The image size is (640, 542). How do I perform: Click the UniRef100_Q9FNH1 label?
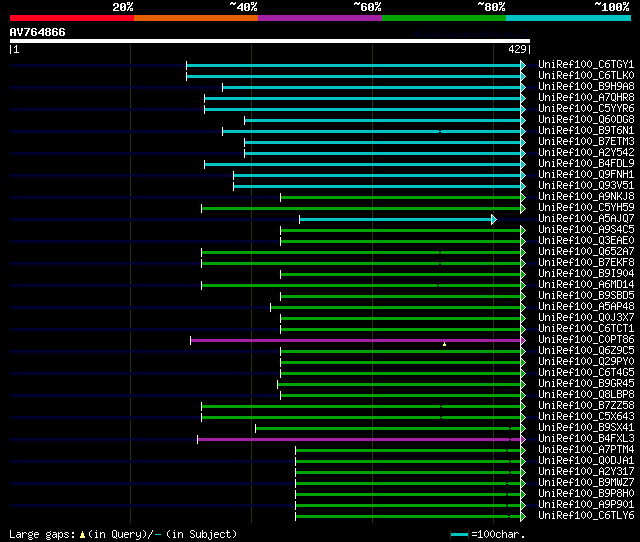click(x=586, y=175)
